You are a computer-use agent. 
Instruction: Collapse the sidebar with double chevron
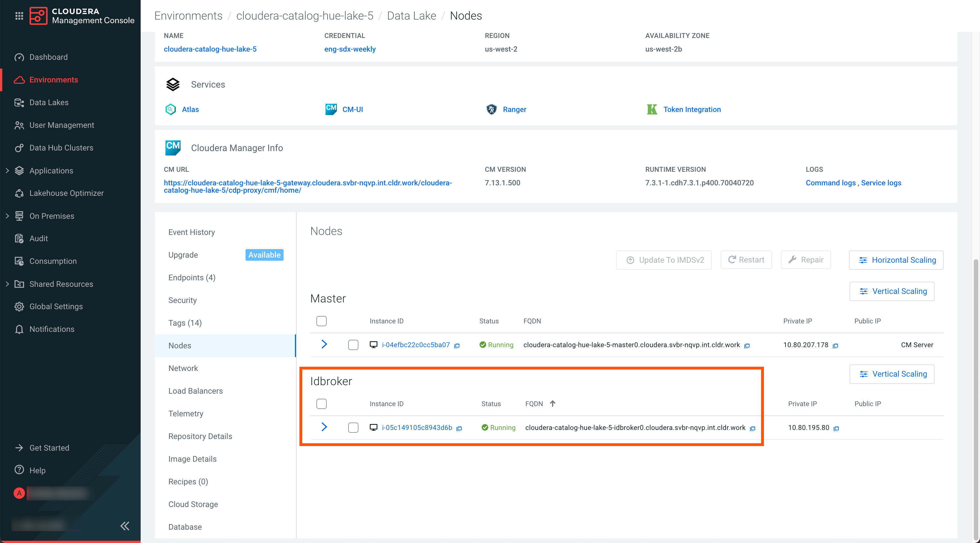pyautogui.click(x=125, y=525)
